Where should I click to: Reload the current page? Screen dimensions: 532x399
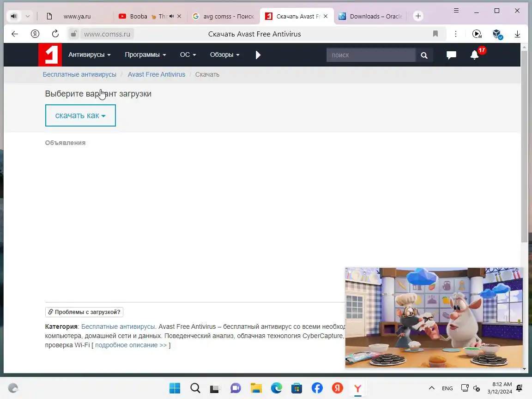click(55, 34)
